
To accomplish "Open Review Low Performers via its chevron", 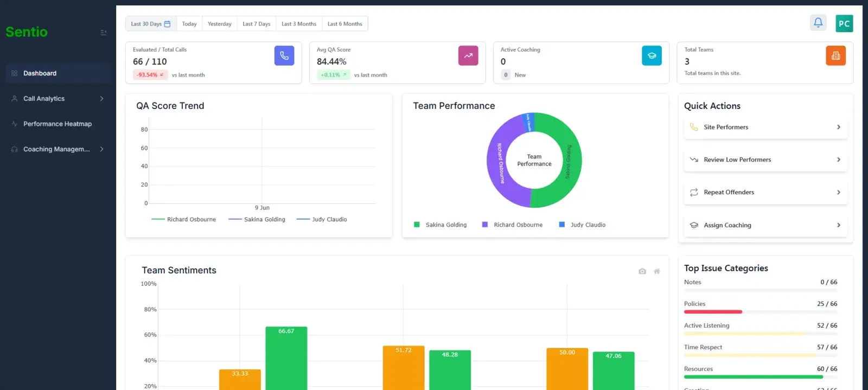I will click(839, 159).
